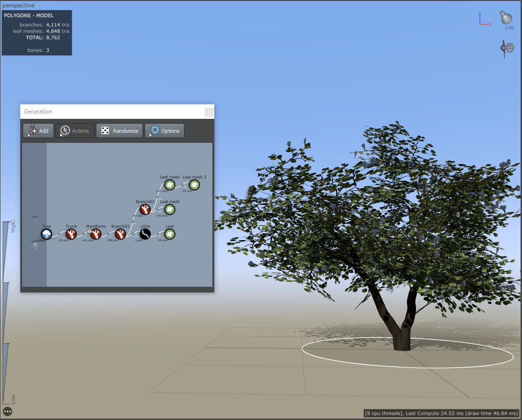Open the Actions dropdown menu
Image resolution: width=522 pixels, height=420 pixels.
click(x=75, y=131)
